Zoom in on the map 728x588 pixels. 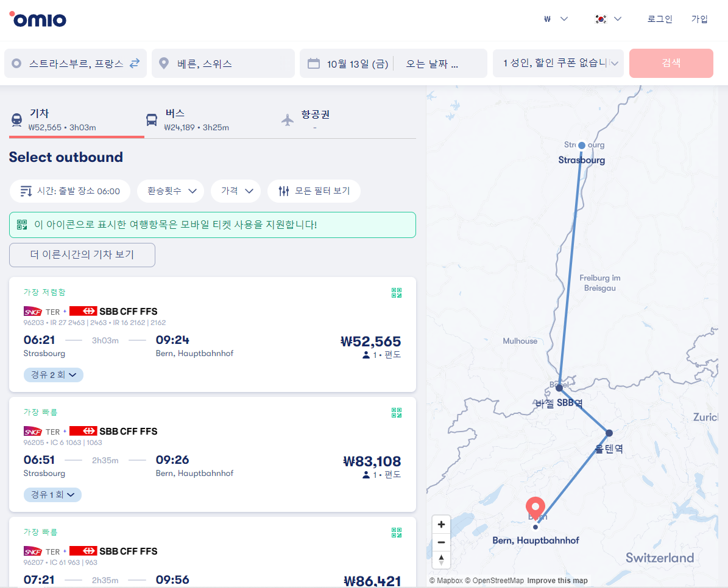(x=441, y=525)
